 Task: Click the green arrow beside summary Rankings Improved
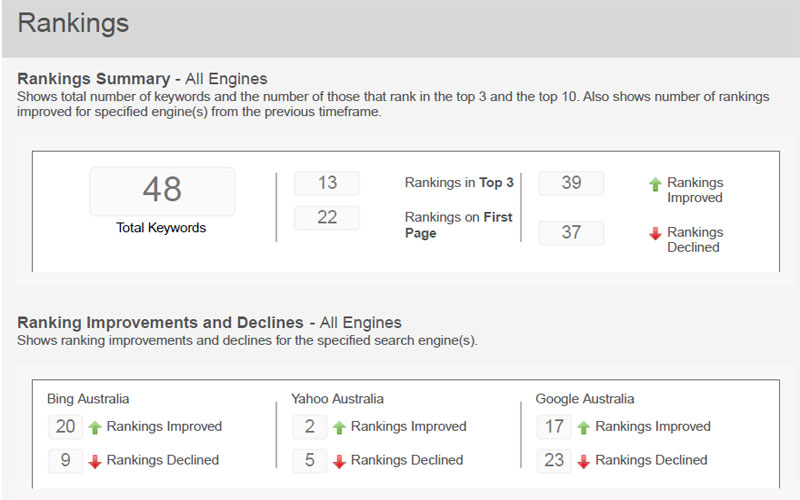tap(655, 184)
